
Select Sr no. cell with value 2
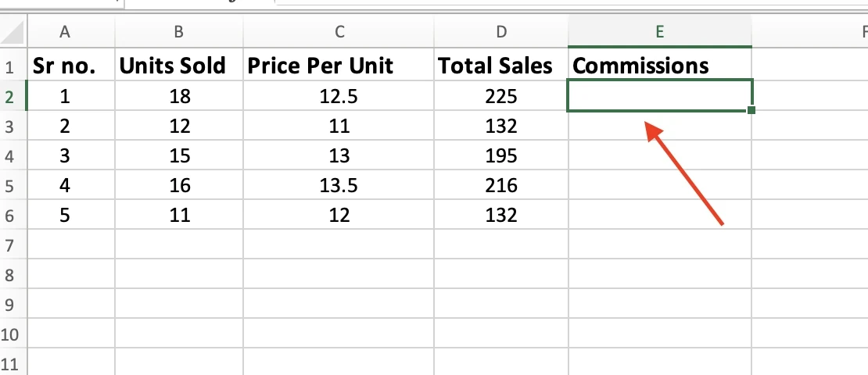(71, 126)
